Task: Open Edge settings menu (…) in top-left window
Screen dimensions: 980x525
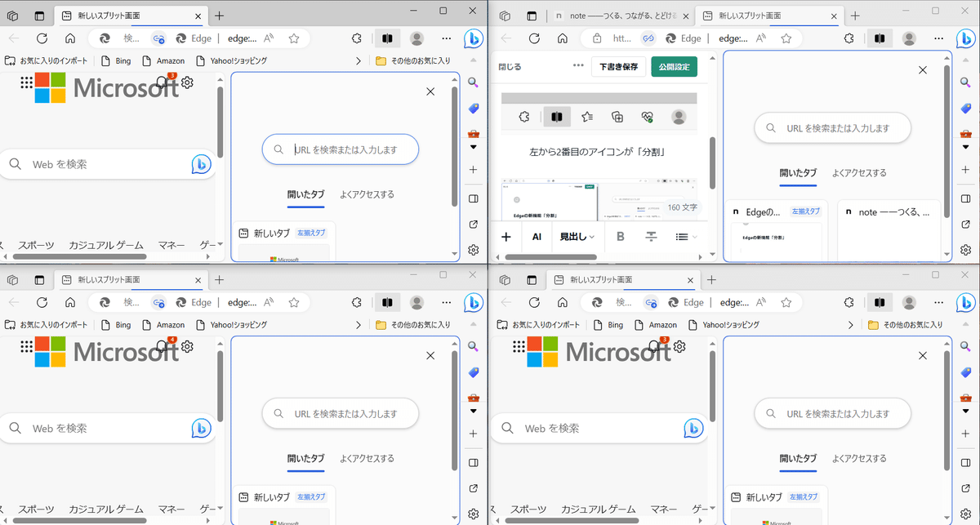Action: tap(446, 38)
